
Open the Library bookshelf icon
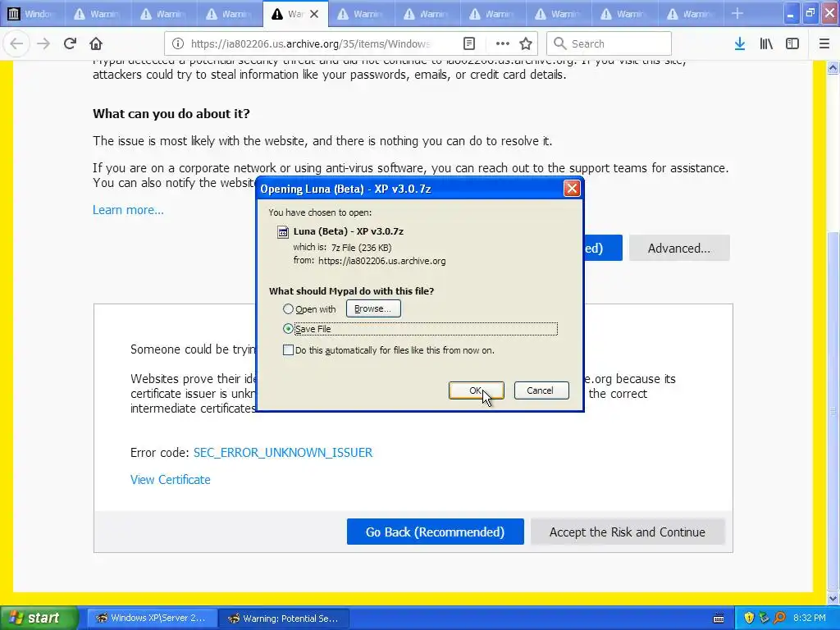click(766, 44)
